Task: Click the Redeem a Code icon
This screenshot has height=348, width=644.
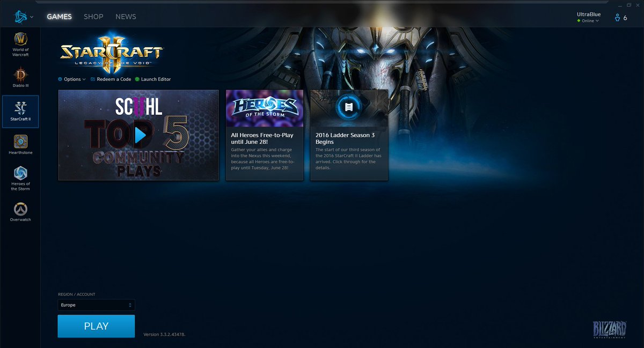Action: pos(93,79)
